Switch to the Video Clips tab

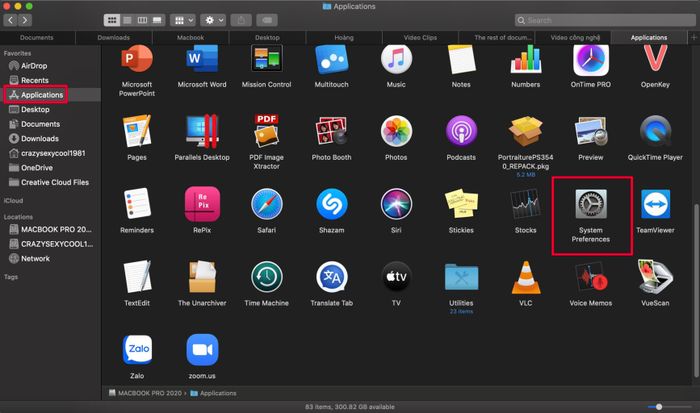tap(420, 38)
